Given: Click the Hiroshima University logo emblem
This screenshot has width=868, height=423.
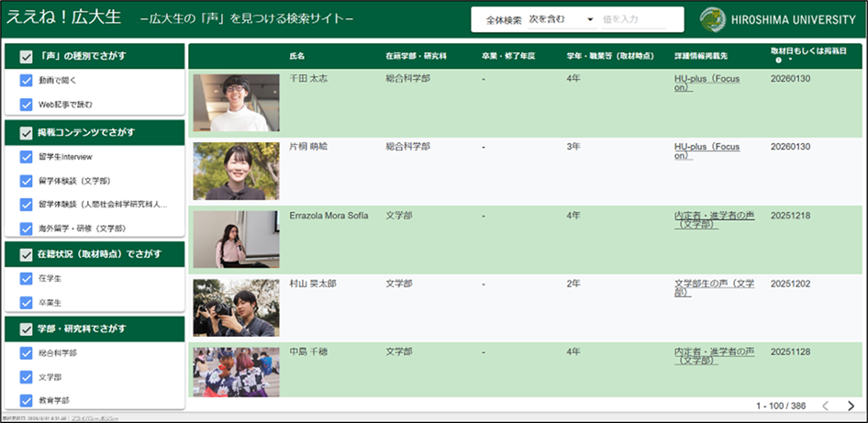Looking at the screenshot, I should [x=711, y=19].
